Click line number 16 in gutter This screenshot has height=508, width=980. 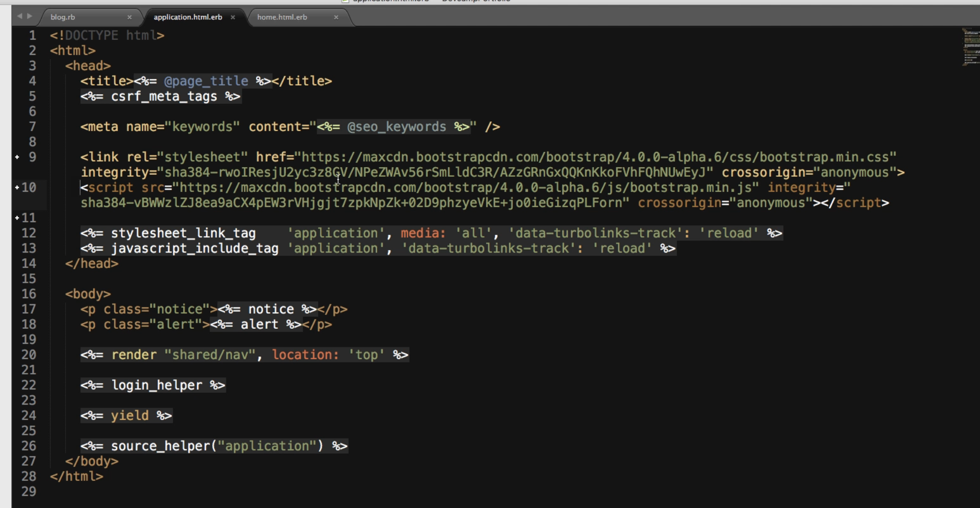coord(29,294)
